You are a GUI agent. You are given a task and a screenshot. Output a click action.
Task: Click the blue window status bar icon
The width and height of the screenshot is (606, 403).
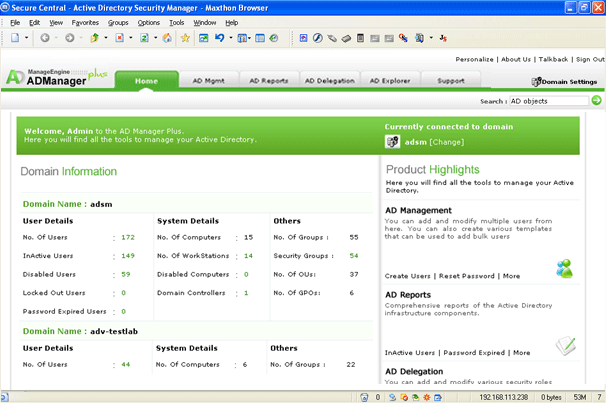point(438,397)
